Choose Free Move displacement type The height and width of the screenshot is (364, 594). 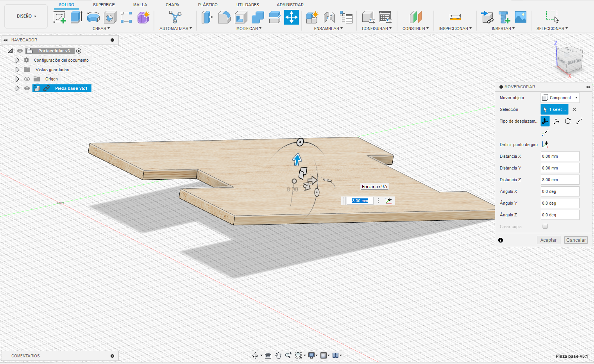(x=545, y=121)
